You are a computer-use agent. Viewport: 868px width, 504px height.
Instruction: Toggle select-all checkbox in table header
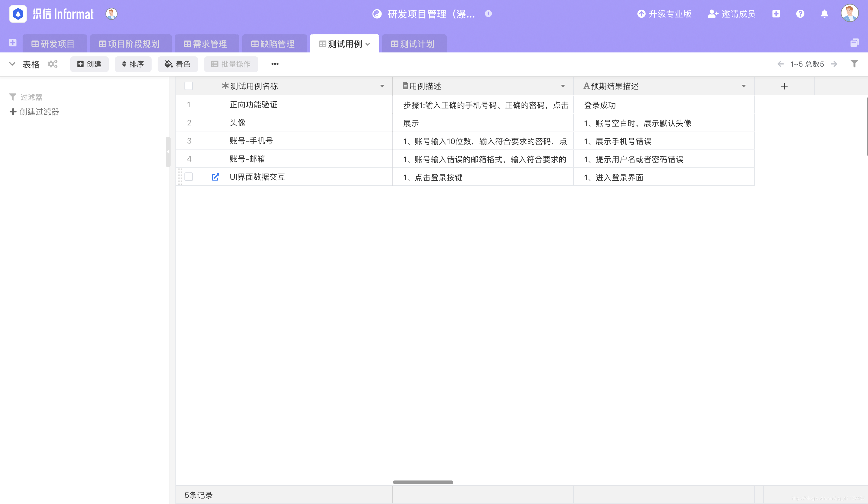pyautogui.click(x=189, y=86)
